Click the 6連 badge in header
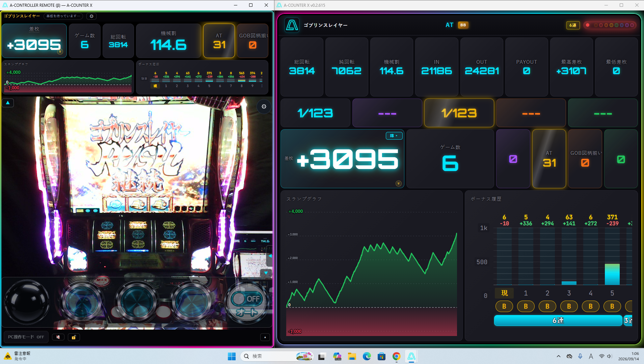 [573, 25]
